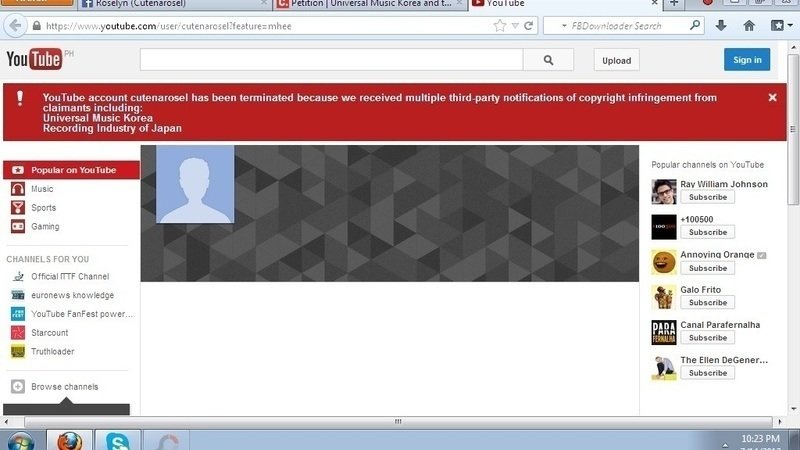The height and width of the screenshot is (450, 800).
Task: Open YouTube FanFest channel icon
Action: (18, 314)
